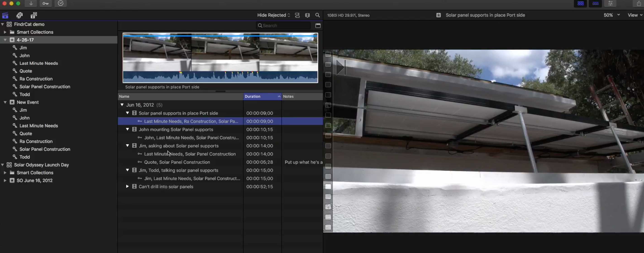Select Solar Panel Construction keyword under 4-26-17

click(x=45, y=87)
